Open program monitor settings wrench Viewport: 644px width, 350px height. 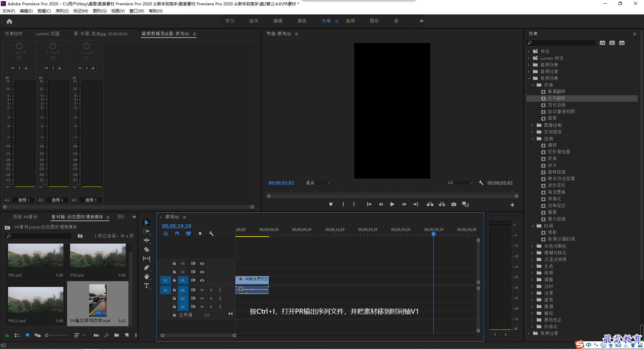(x=481, y=183)
